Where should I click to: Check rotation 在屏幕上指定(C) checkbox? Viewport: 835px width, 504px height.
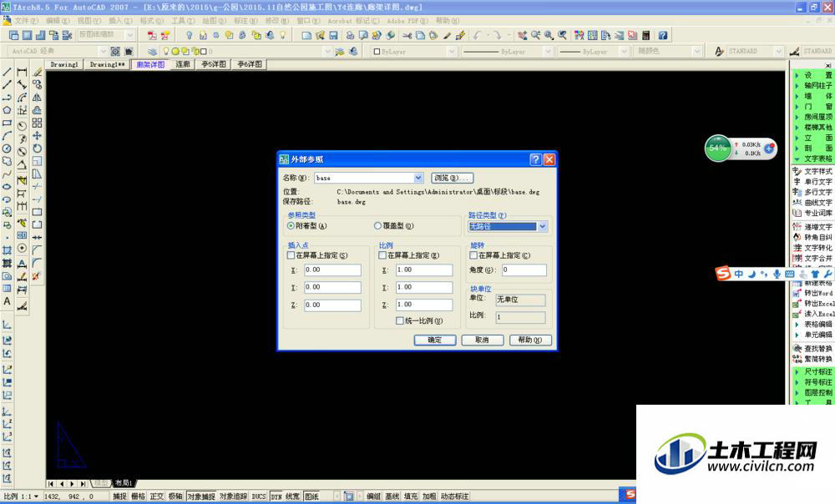(x=473, y=255)
